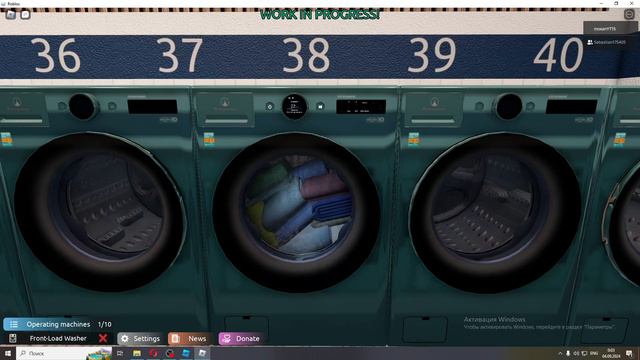Remove Front-Load Washer with the red X

pos(103,338)
